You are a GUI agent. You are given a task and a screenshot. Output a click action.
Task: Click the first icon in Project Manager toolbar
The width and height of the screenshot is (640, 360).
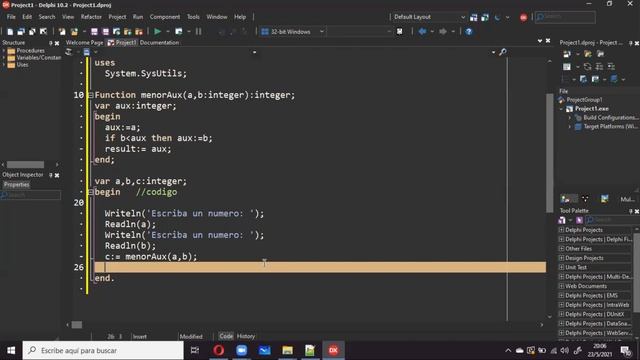[x=567, y=54]
